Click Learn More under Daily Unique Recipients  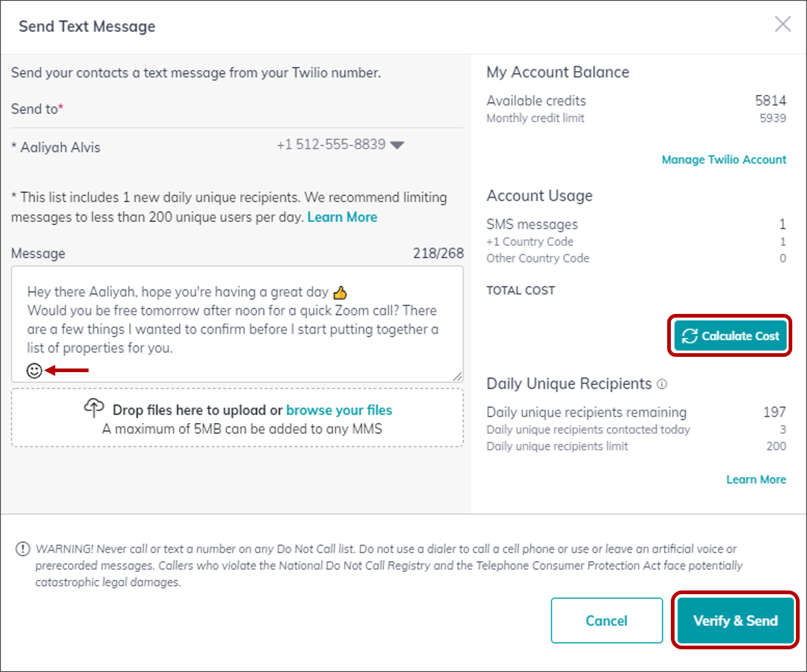coord(756,479)
